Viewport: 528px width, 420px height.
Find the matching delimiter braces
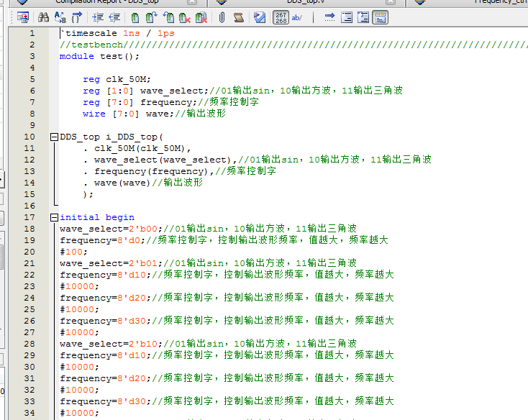click(77, 17)
